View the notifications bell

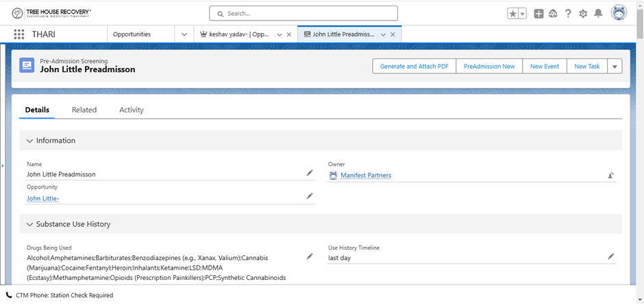[x=598, y=14]
